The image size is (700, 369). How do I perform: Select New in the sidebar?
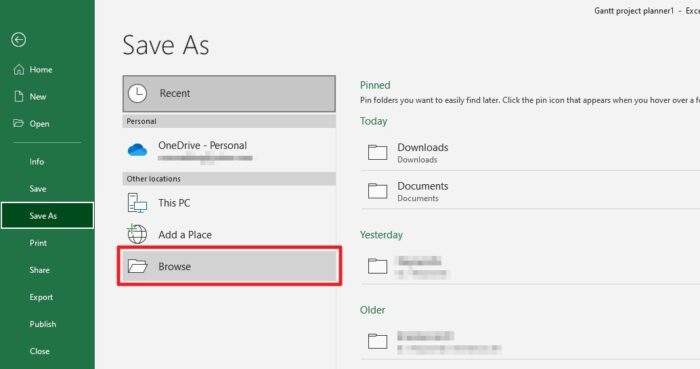47,96
